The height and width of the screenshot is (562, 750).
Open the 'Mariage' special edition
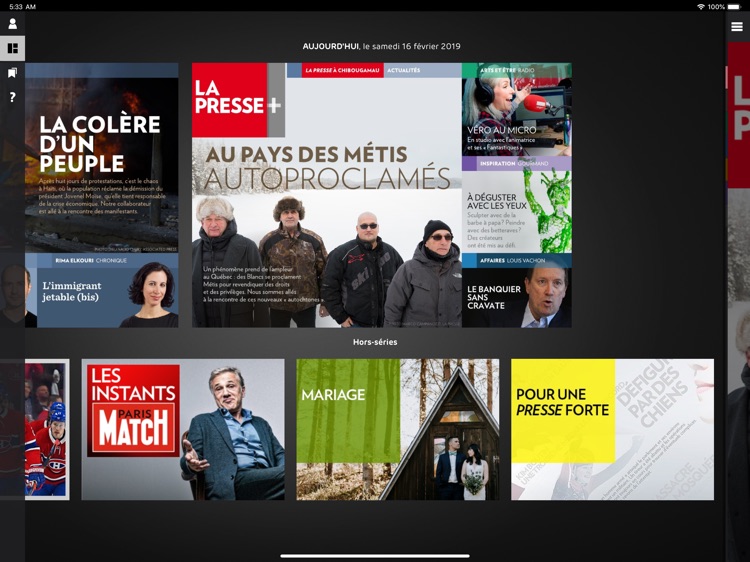[x=397, y=430]
